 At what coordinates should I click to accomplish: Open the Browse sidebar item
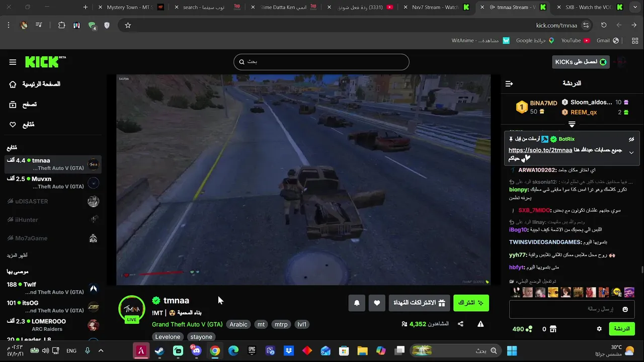23,105
